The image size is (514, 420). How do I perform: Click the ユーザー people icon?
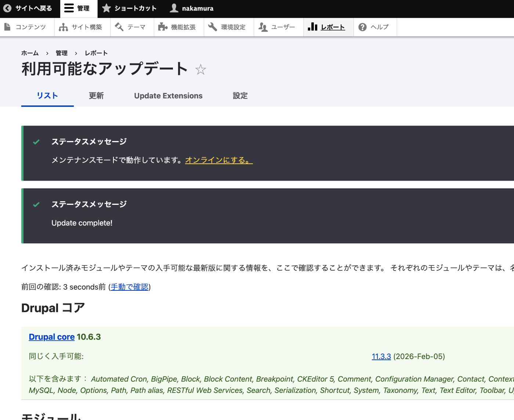point(263,27)
